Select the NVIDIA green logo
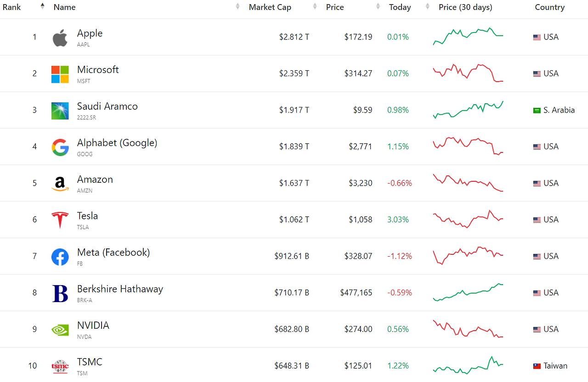This screenshot has width=588, height=382. pyautogui.click(x=60, y=330)
